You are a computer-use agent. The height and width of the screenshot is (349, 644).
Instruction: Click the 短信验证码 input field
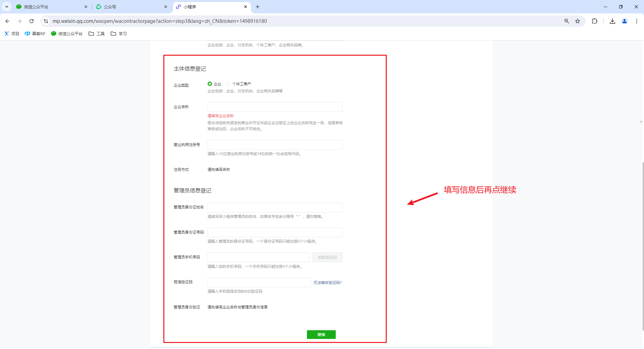[259, 282]
